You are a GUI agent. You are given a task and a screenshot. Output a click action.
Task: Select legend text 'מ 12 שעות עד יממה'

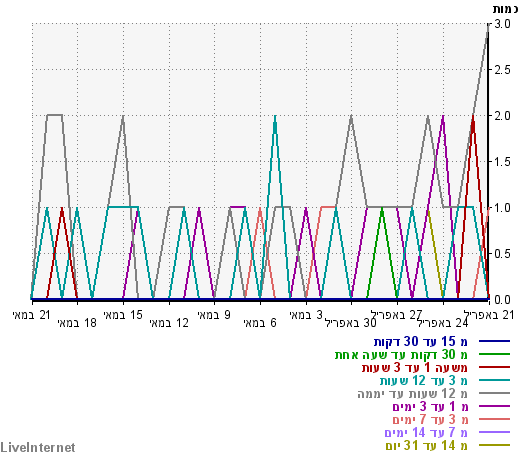pos(413,393)
